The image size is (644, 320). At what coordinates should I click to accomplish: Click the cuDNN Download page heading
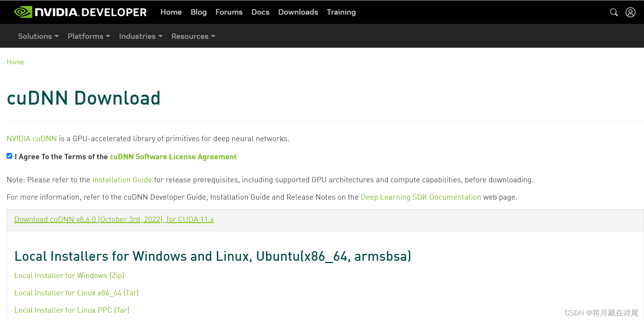click(x=83, y=98)
